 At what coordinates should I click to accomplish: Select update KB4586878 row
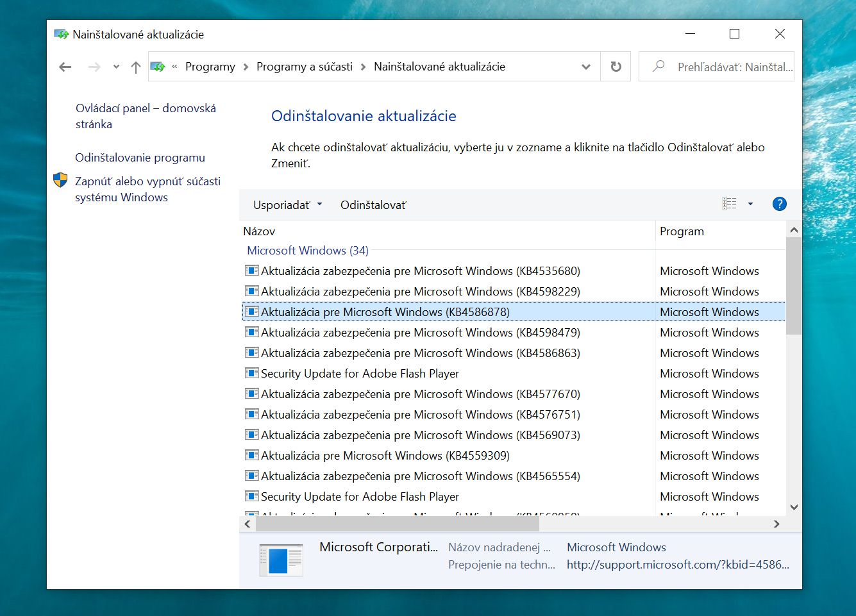[x=514, y=312]
